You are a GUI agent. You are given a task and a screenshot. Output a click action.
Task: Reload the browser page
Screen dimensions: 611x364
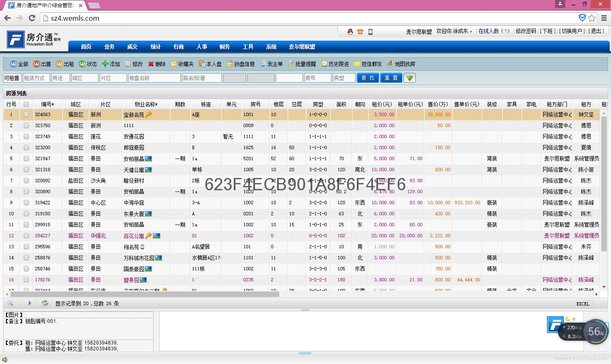point(32,18)
